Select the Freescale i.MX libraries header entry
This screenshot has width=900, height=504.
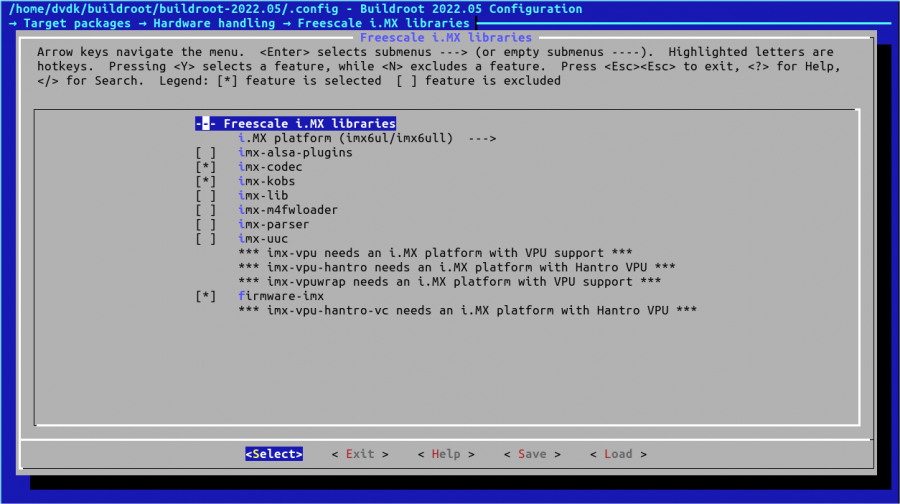point(295,124)
